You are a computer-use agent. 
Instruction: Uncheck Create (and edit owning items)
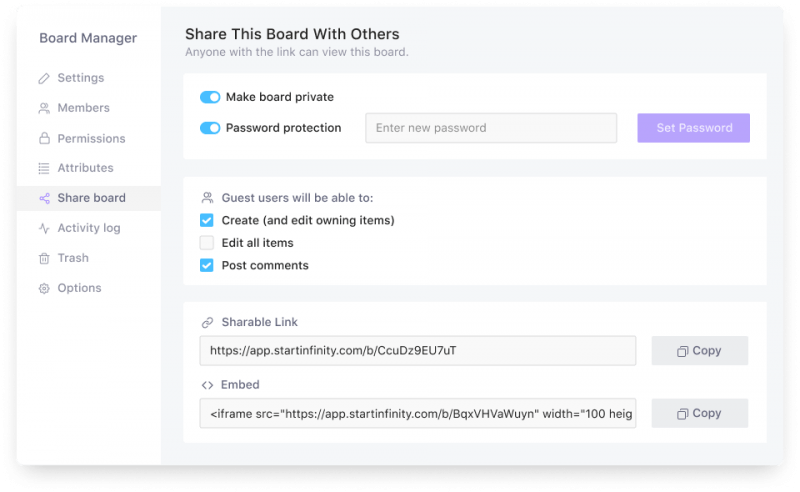[x=207, y=220]
